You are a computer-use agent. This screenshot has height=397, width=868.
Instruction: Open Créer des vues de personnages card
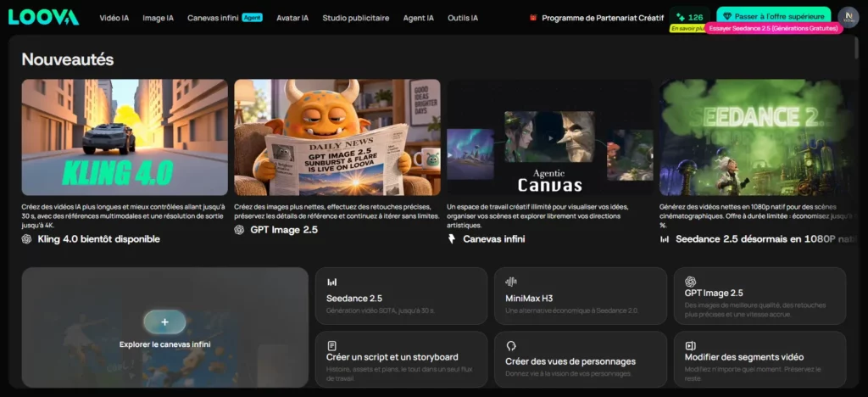[581, 360]
